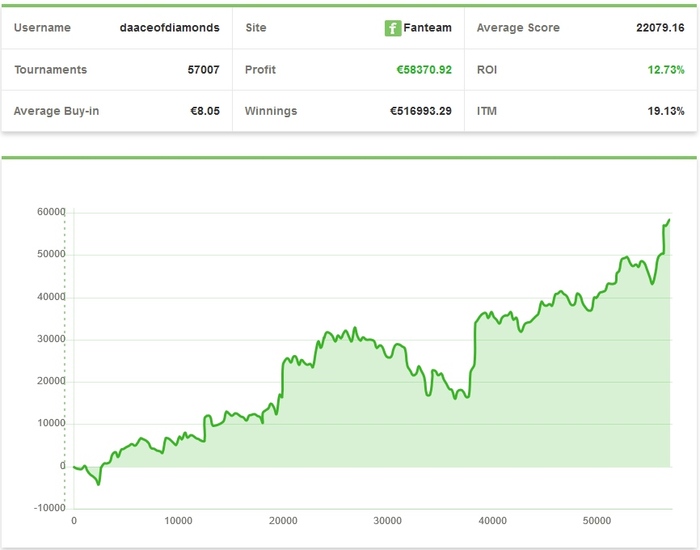700x550 pixels.
Task: Click the 20000 y-axis label
Action: point(51,381)
